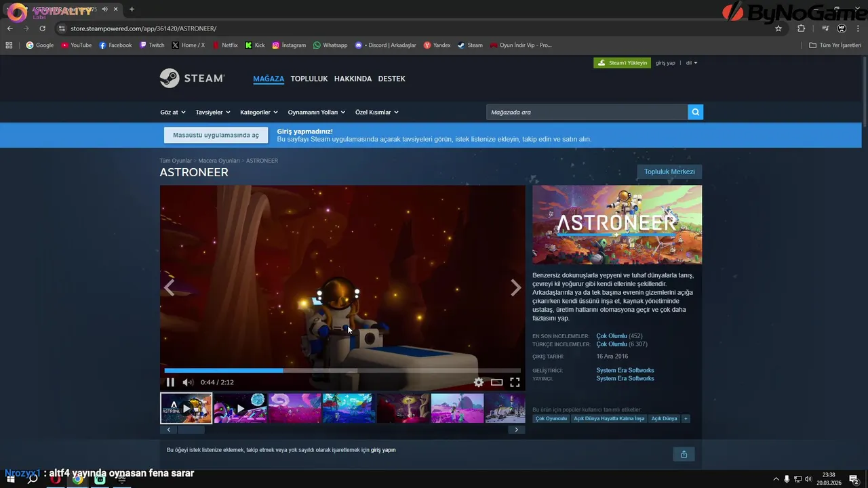The width and height of the screenshot is (868, 488).
Task: Enter fullscreen for the trailer
Action: (515, 382)
